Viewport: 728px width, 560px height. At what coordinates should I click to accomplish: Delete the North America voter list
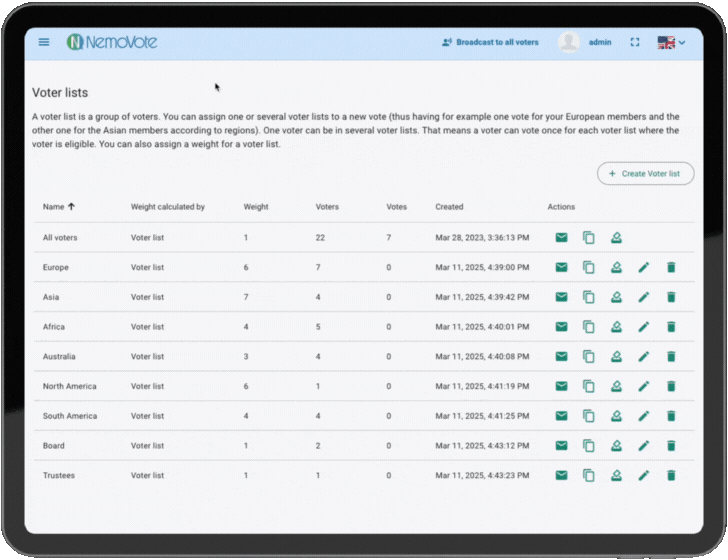pos(671,386)
